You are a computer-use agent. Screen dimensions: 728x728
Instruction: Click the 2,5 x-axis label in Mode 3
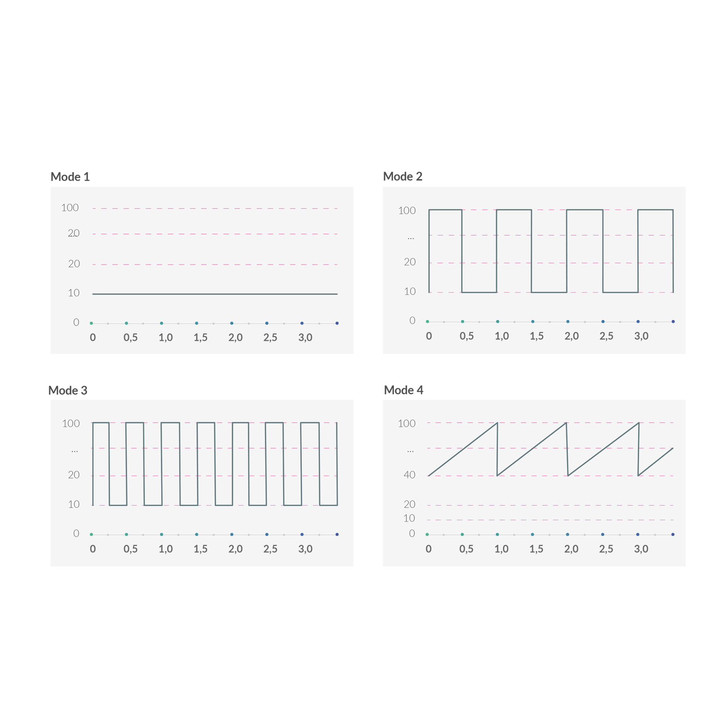pyautogui.click(x=270, y=549)
